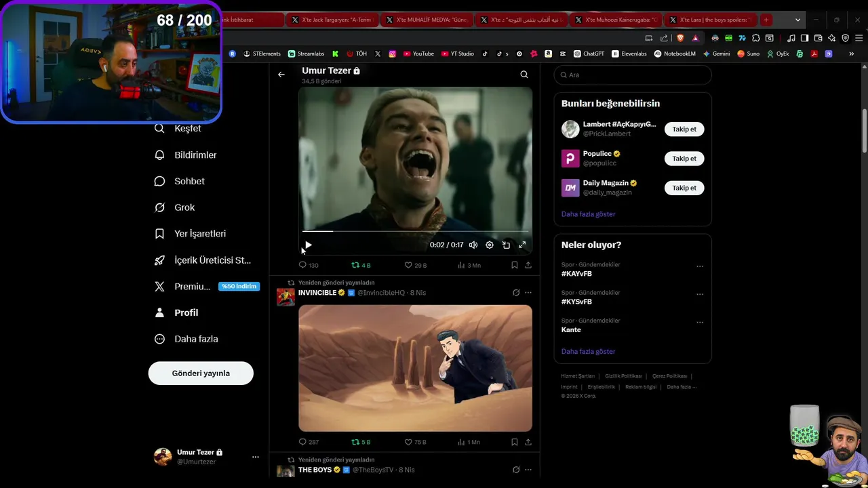868x488 pixels.
Task: Open replies on the post with 130 comments
Action: [x=309, y=265]
